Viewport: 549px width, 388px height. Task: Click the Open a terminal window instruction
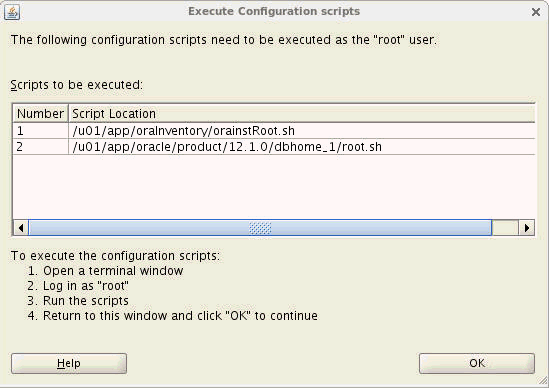click(x=113, y=271)
